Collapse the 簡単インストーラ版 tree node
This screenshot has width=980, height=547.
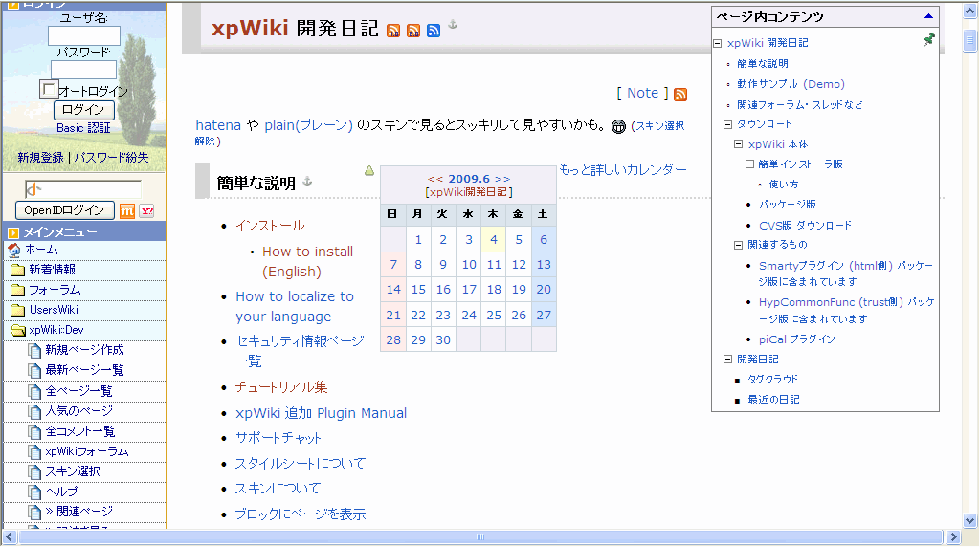point(749,164)
